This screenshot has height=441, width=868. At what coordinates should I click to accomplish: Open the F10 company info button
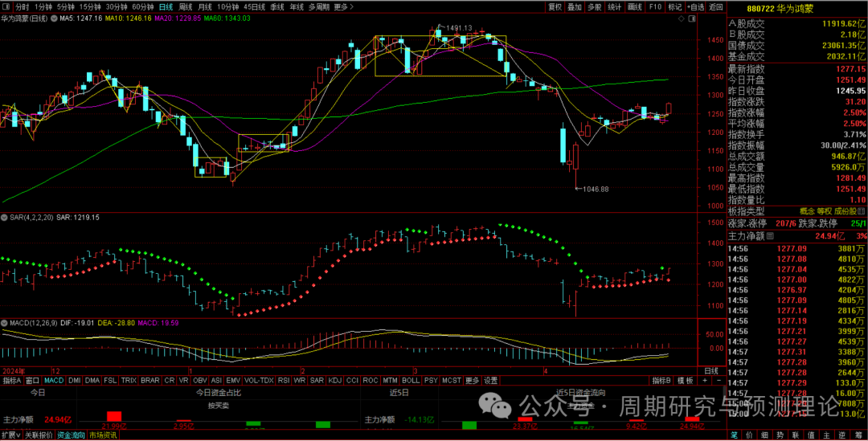click(656, 6)
